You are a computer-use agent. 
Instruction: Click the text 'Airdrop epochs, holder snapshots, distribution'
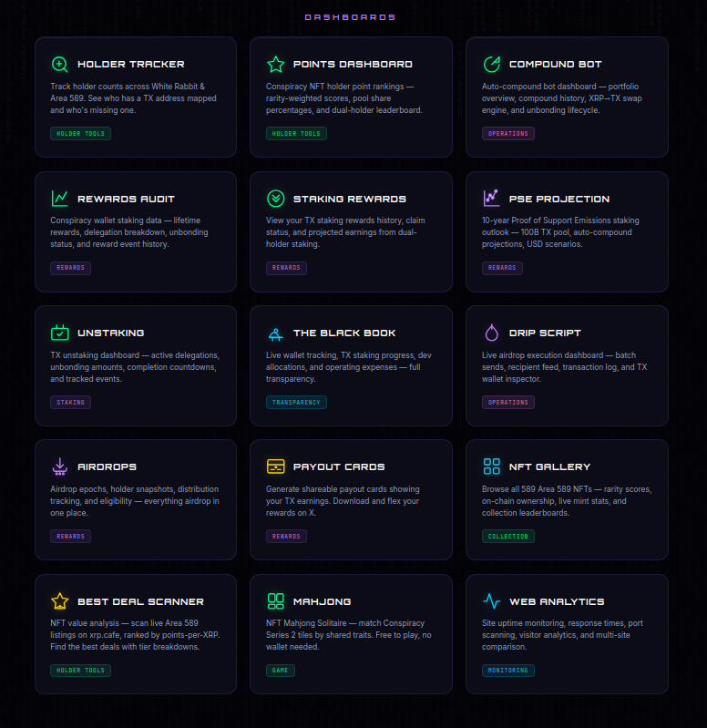click(x=135, y=489)
